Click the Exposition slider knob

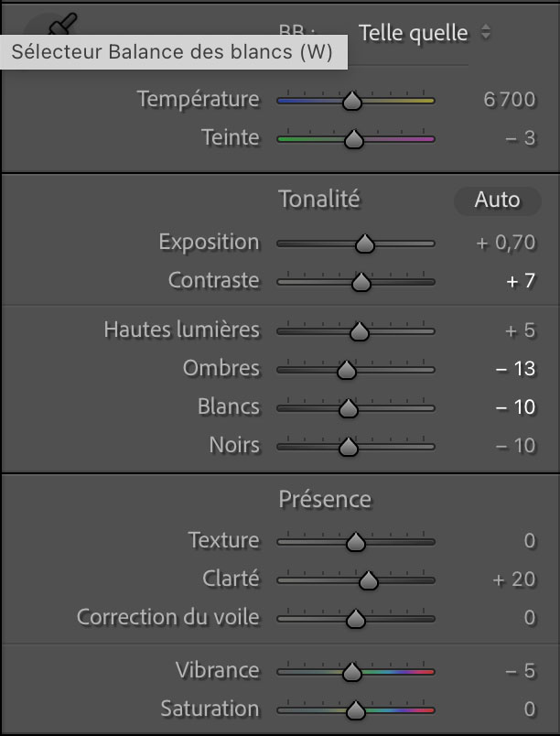[364, 244]
